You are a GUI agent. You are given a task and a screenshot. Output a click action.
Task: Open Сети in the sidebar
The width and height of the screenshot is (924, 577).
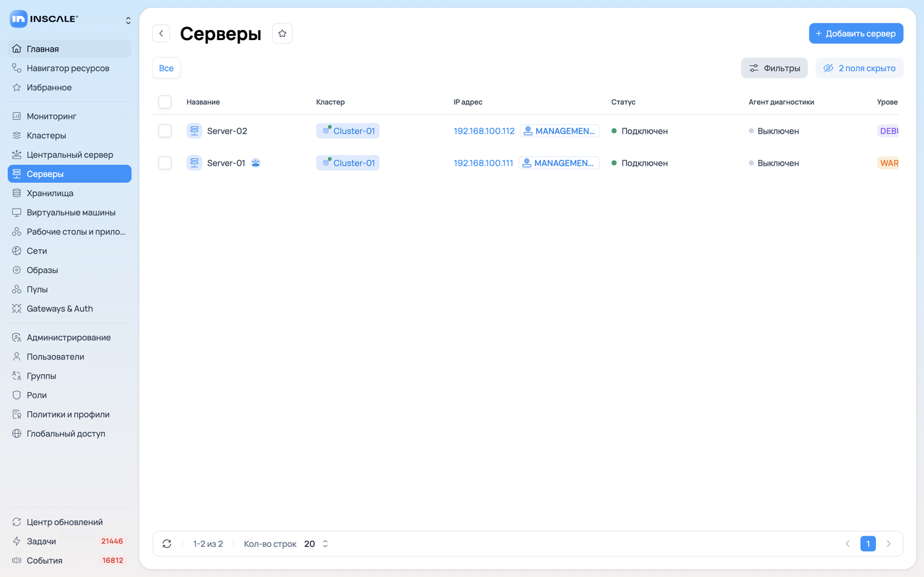[70, 251]
